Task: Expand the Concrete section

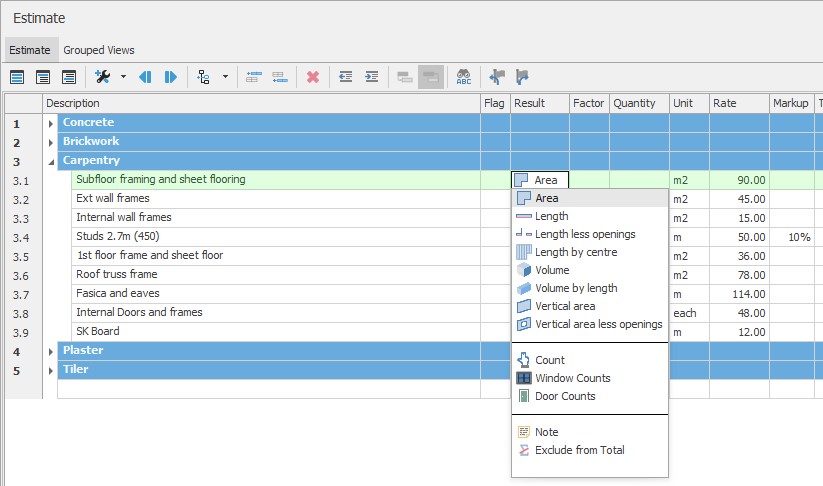Action: 51,123
